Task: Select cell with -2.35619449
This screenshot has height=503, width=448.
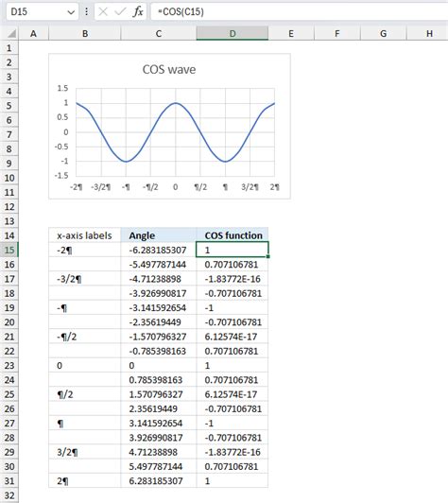Action: click(x=159, y=322)
